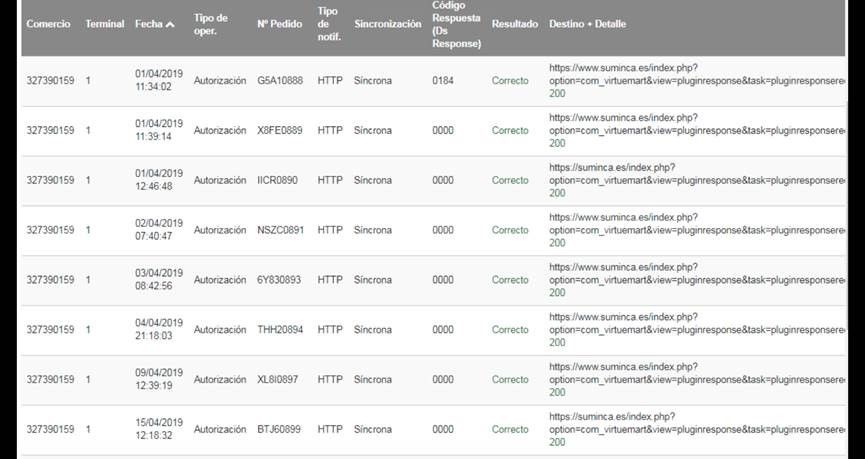Screen dimensions: 865x459
Task: Click date 09/04/2019 12:39:19
Action: click(159, 380)
